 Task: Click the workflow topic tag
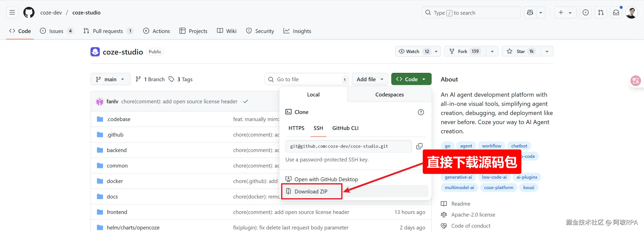click(x=492, y=146)
